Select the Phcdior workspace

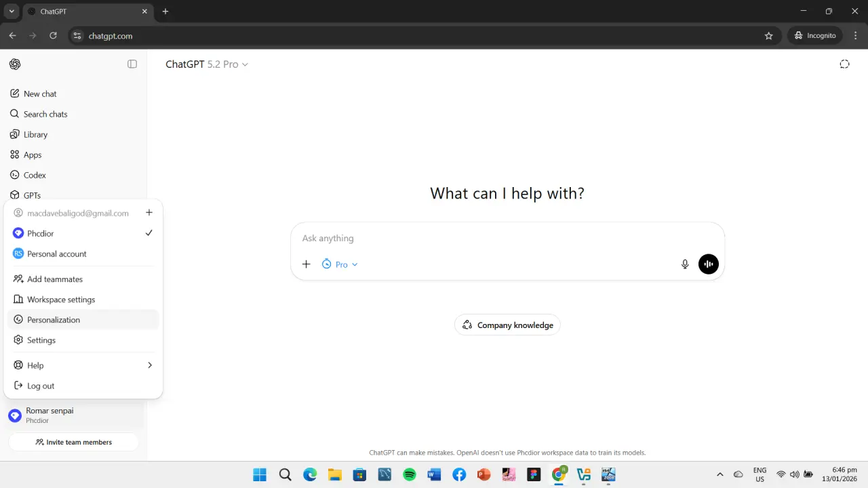(x=83, y=233)
